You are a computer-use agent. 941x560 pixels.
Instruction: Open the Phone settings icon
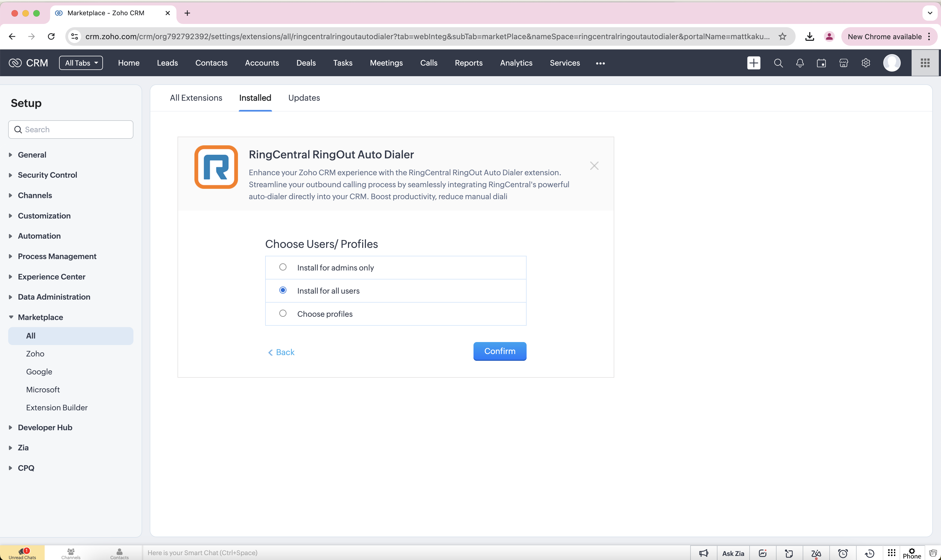pos(912,553)
